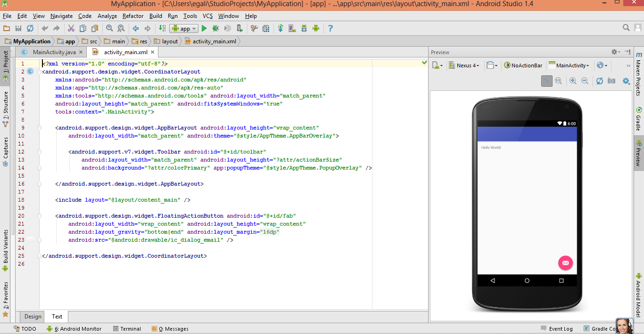Screen dimensions: 644x334
Task: Select the NoActionBar theme button
Action: 523,65
